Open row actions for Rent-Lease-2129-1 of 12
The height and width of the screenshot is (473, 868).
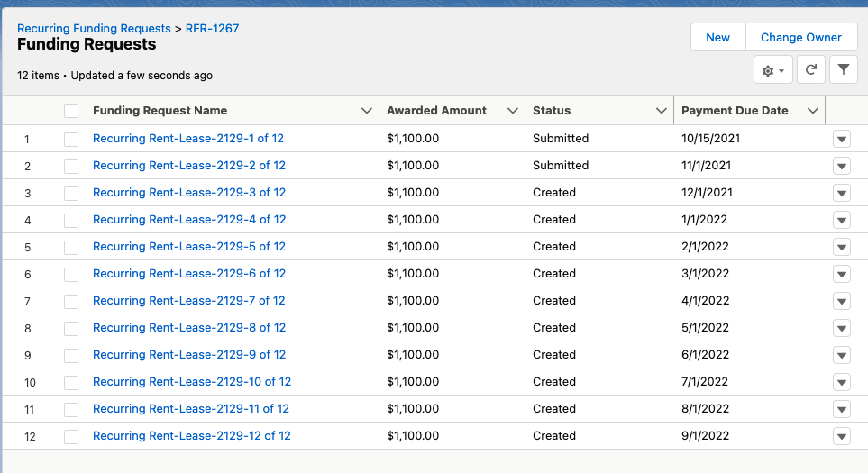click(x=842, y=140)
